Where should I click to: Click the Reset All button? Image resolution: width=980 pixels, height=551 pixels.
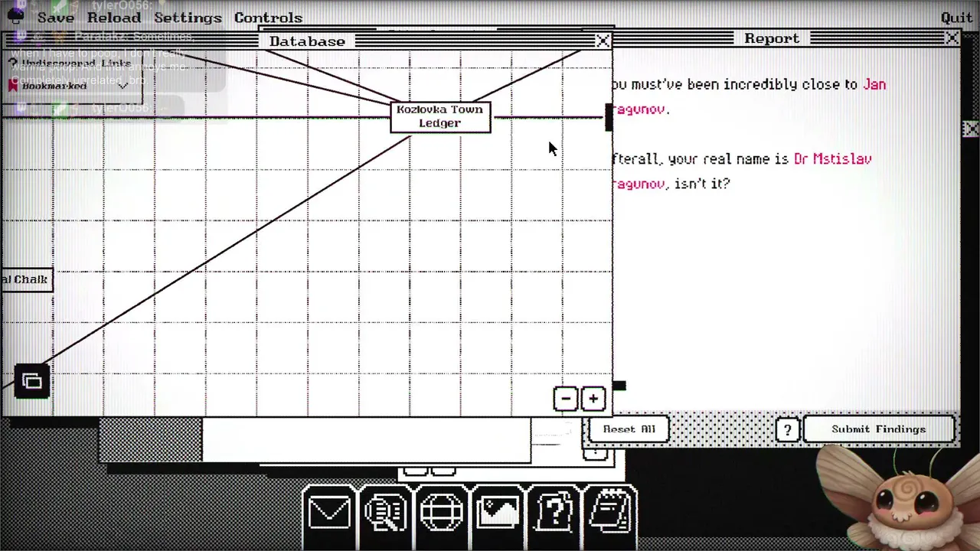[629, 429]
